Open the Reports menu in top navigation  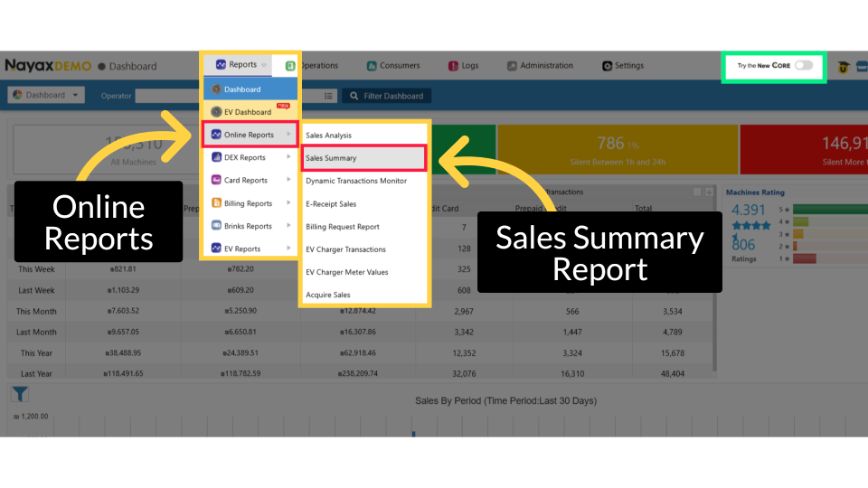pyautogui.click(x=242, y=65)
